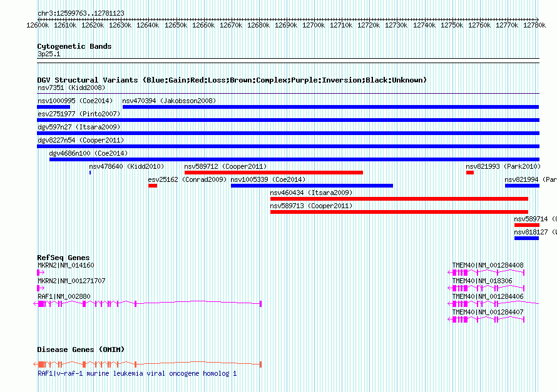Click the tiny nsv478640 (Kidd2010) marker

click(90, 173)
